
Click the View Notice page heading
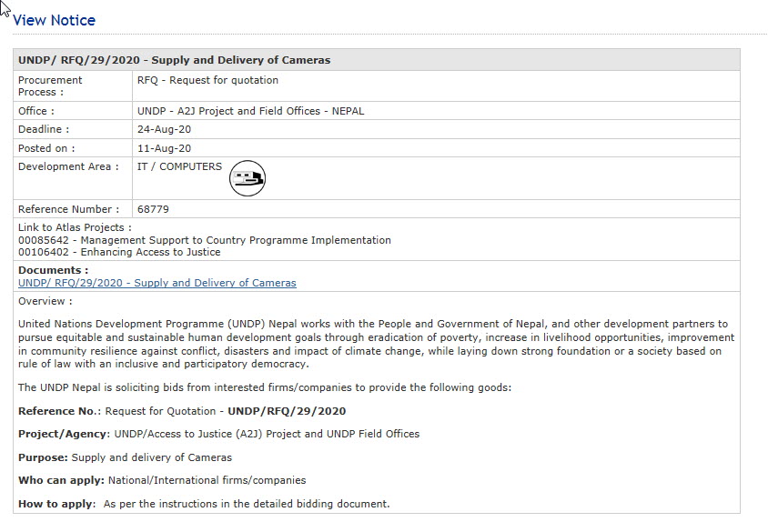tap(54, 20)
